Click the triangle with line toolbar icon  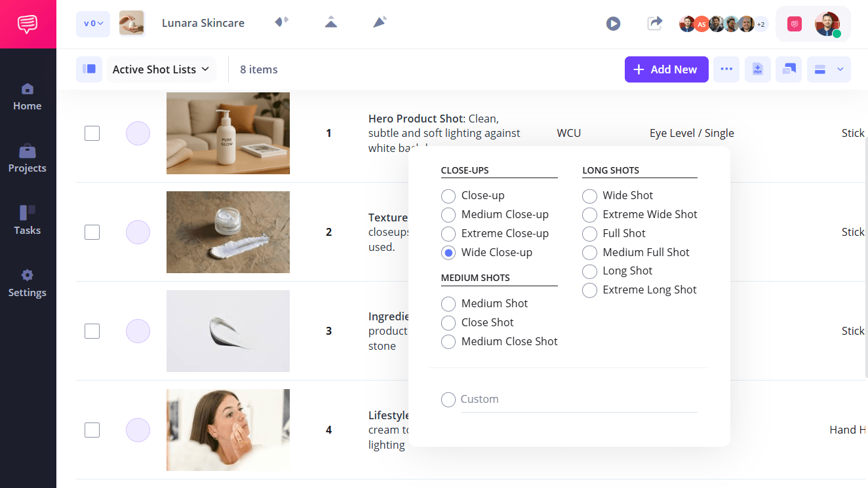coord(331,22)
